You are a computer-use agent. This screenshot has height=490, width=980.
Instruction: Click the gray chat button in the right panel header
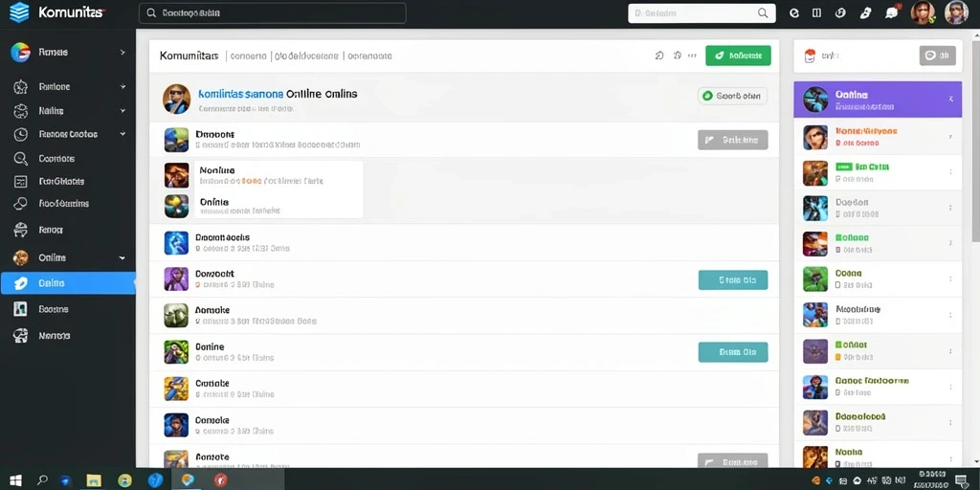click(x=938, y=56)
